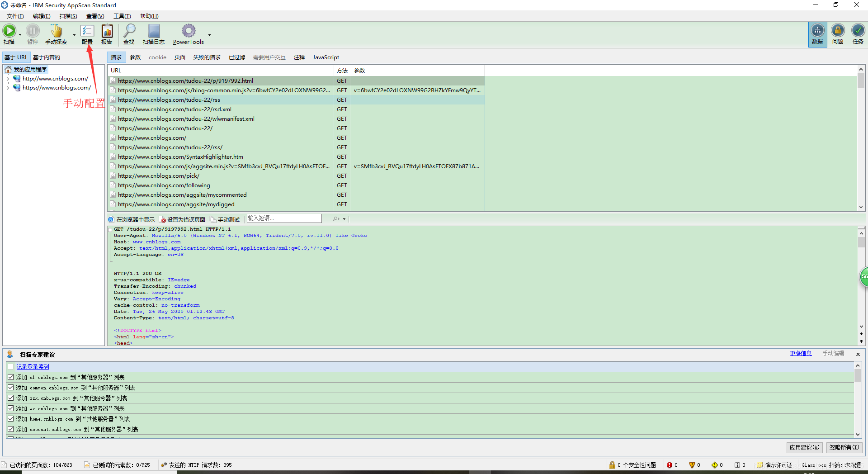Viewport: 868px width, 474px height.
Task: Open the 工具(T) menu
Action: point(122,16)
